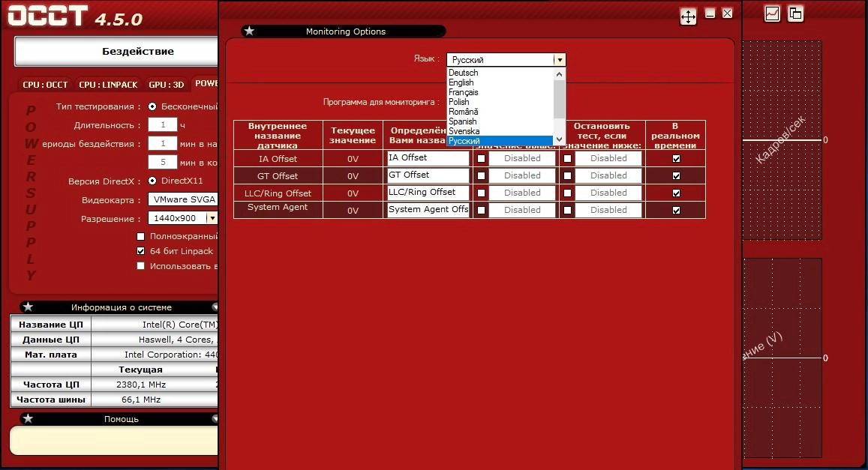This screenshot has width=868, height=470.
Task: Click the GT Offset lower threshold Disabled field
Action: point(608,175)
